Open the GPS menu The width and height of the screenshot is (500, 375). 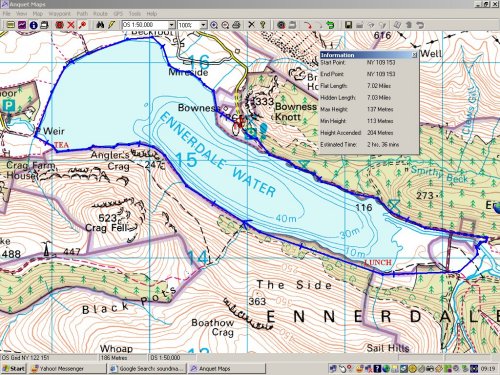pyautogui.click(x=118, y=14)
